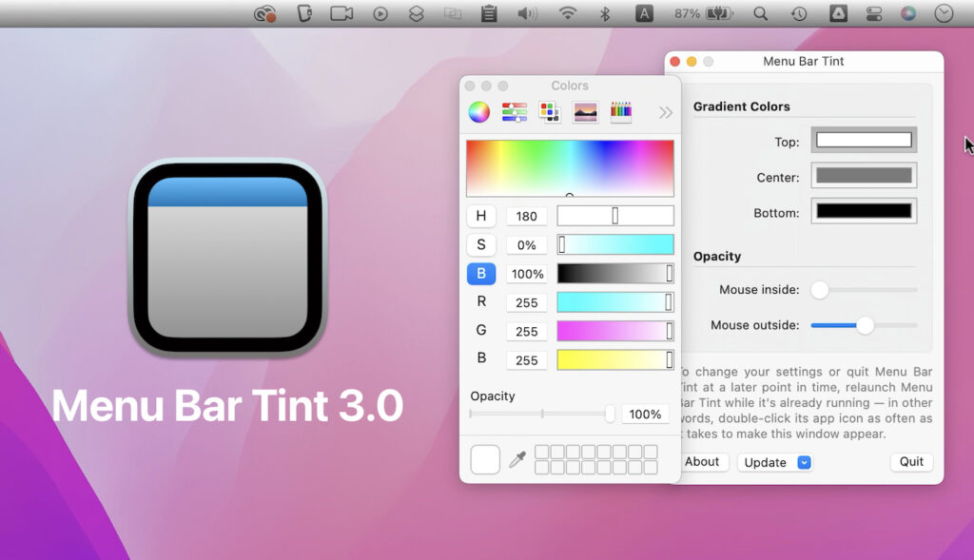This screenshot has height=560, width=974.
Task: Open the Color Wheel picker mode
Action: pos(478,111)
